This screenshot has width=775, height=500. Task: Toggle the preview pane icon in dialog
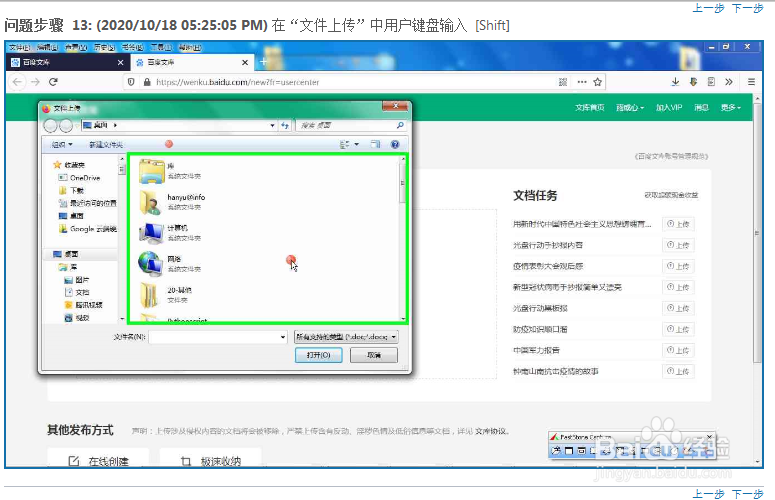click(376, 144)
